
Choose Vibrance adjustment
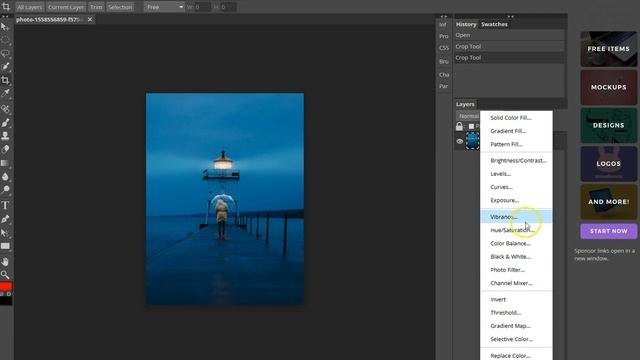coord(516,217)
